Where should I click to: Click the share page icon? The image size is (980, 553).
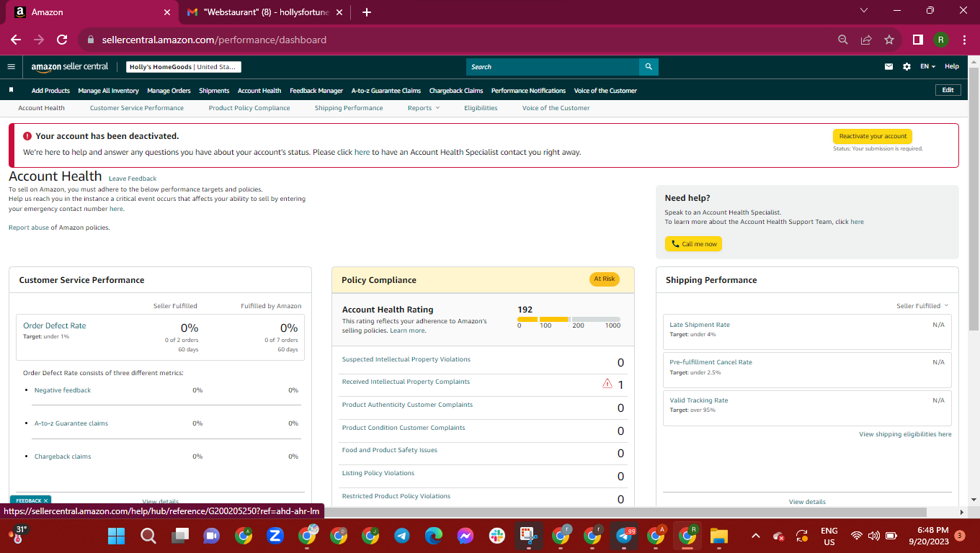click(866, 40)
